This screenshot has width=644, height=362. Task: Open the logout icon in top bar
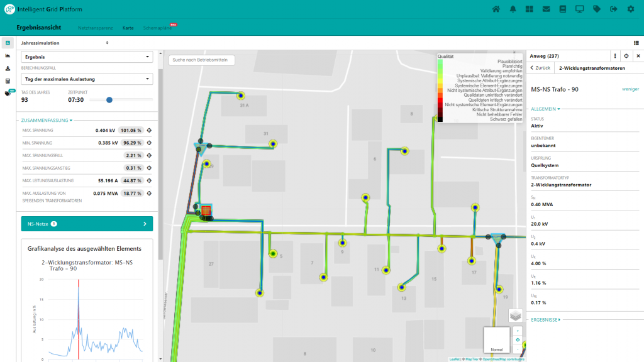[x=613, y=9]
